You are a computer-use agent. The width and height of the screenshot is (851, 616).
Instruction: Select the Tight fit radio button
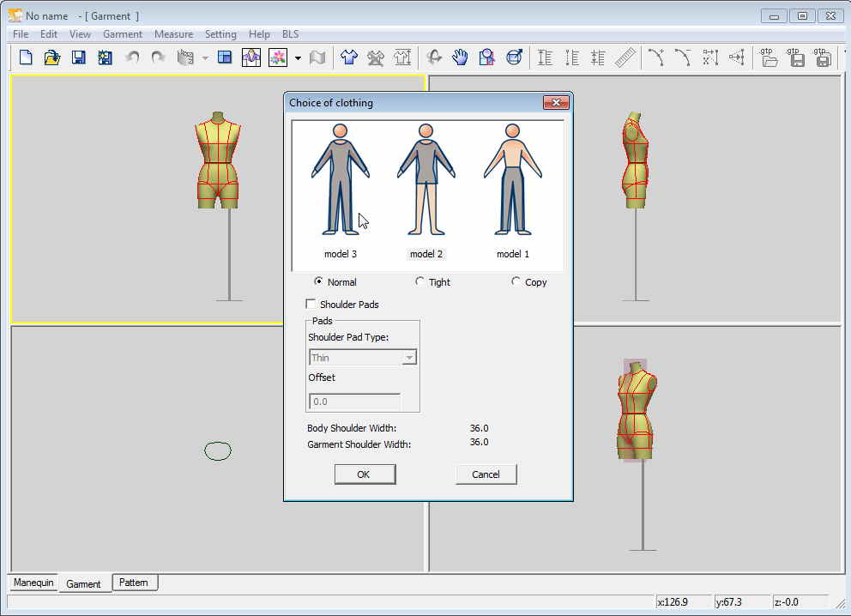coord(419,281)
